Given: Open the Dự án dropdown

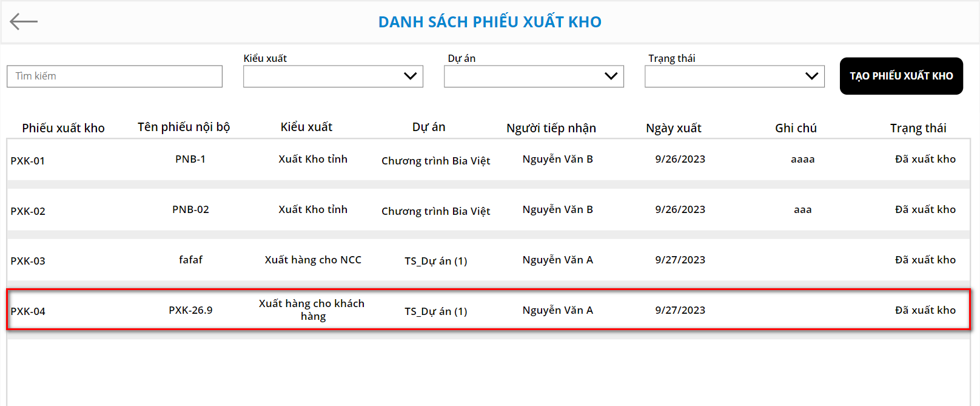Looking at the screenshot, I should [534, 76].
